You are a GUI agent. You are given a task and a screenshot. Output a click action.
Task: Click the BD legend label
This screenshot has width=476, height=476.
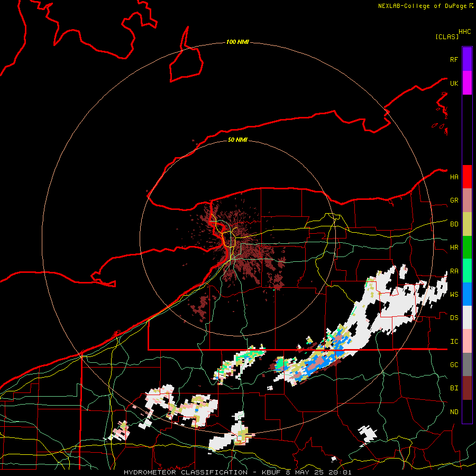click(x=454, y=224)
